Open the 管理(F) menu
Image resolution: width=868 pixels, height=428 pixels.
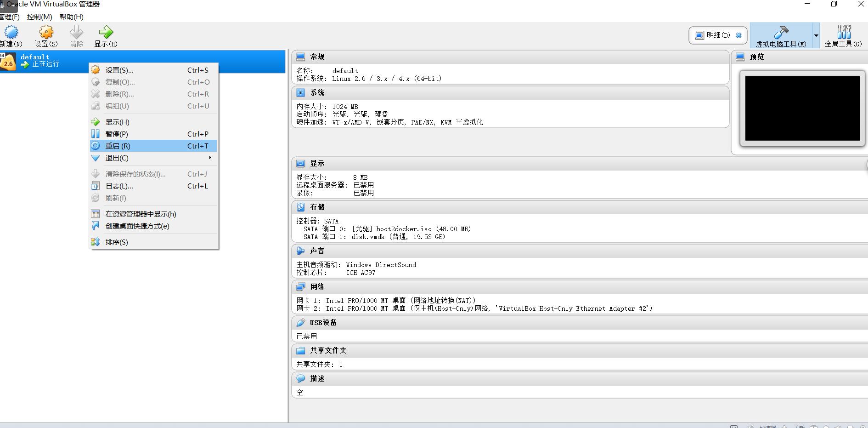coord(10,17)
